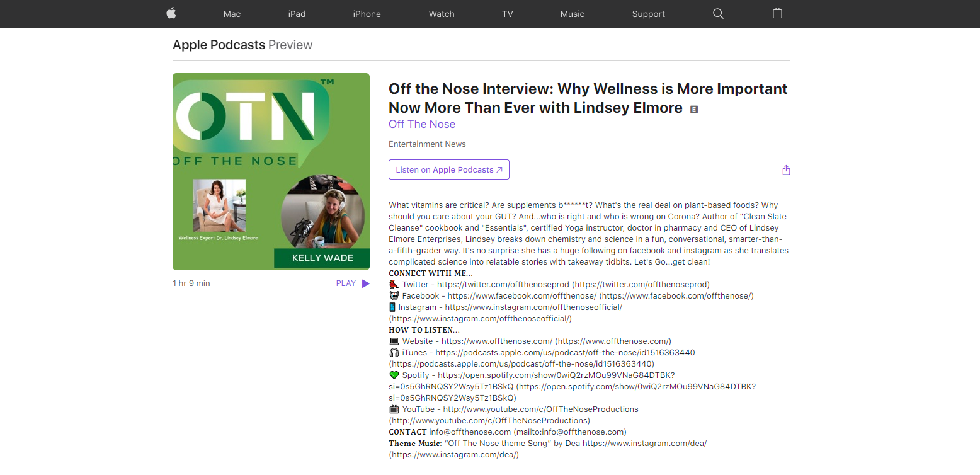Click the iTunes podcasts.apple.com URL text

tap(565, 352)
